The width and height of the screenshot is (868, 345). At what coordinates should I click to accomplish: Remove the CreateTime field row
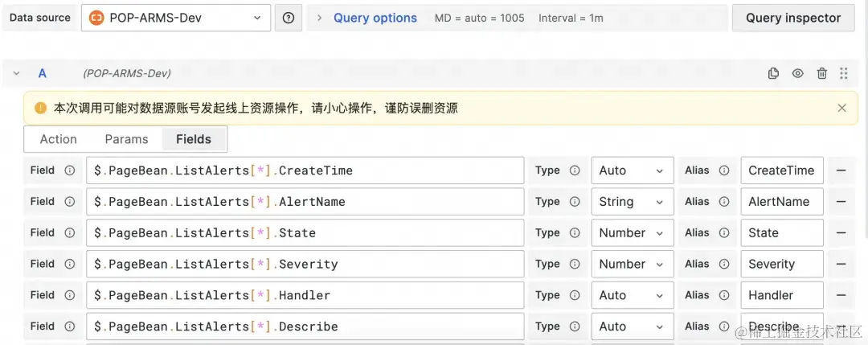[841, 170]
